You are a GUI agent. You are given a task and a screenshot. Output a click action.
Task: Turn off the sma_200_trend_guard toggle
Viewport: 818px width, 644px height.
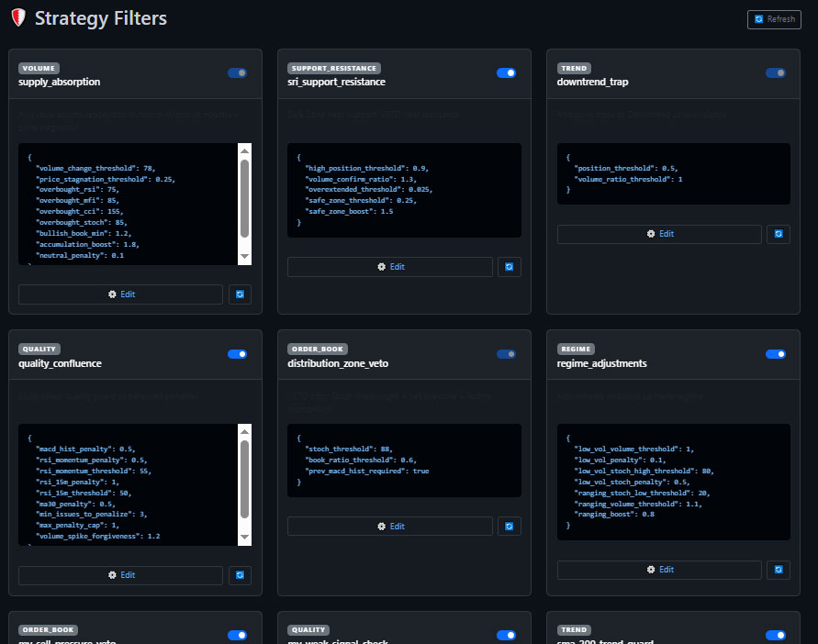click(775, 635)
